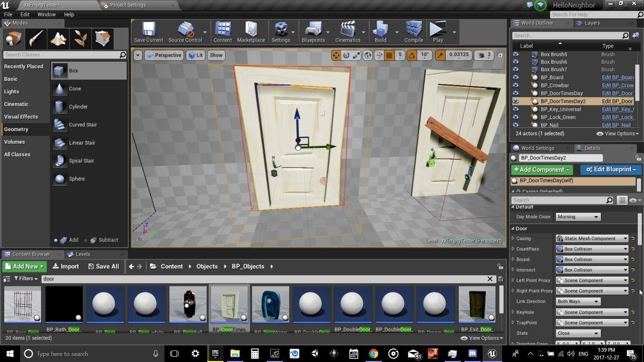The image size is (644, 362).
Task: Open the rotation snap value 10° dropdown
Action: point(425,55)
